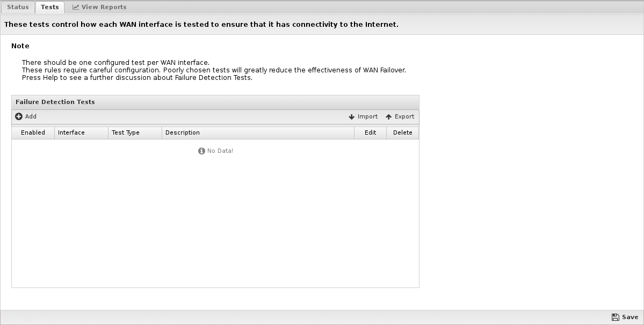Switch to the Status tab
Viewport: 644px width, 325px height.
18,7
